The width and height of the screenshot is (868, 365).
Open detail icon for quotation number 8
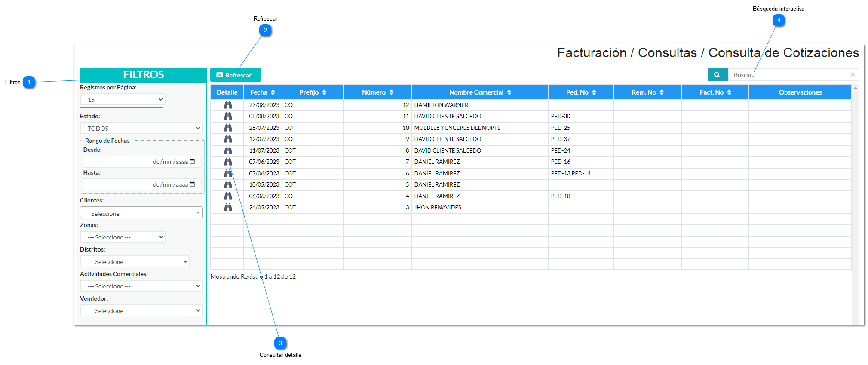[x=228, y=150]
